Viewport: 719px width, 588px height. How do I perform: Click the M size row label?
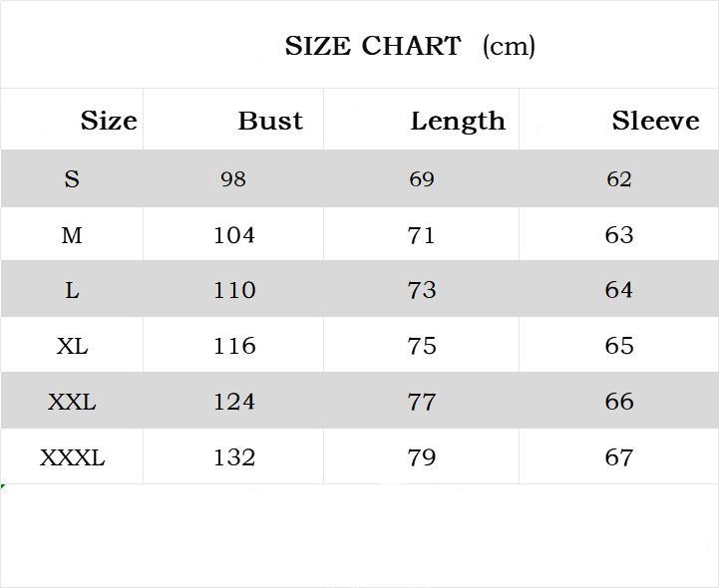(x=72, y=235)
